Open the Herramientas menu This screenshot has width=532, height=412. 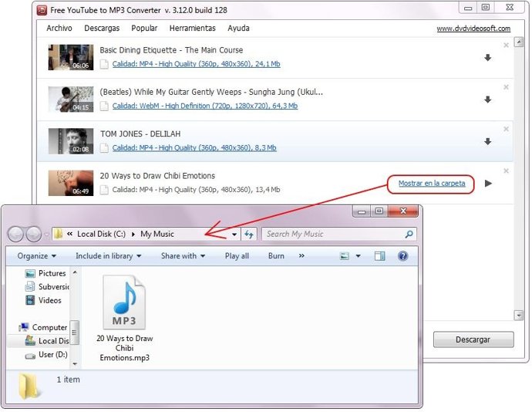[x=193, y=29]
